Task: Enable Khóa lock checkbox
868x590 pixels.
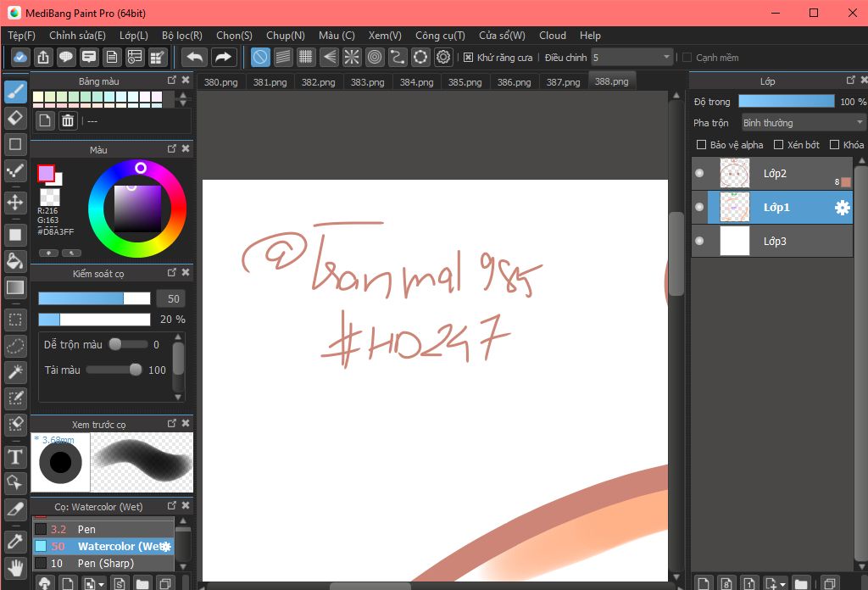Action: tap(834, 144)
